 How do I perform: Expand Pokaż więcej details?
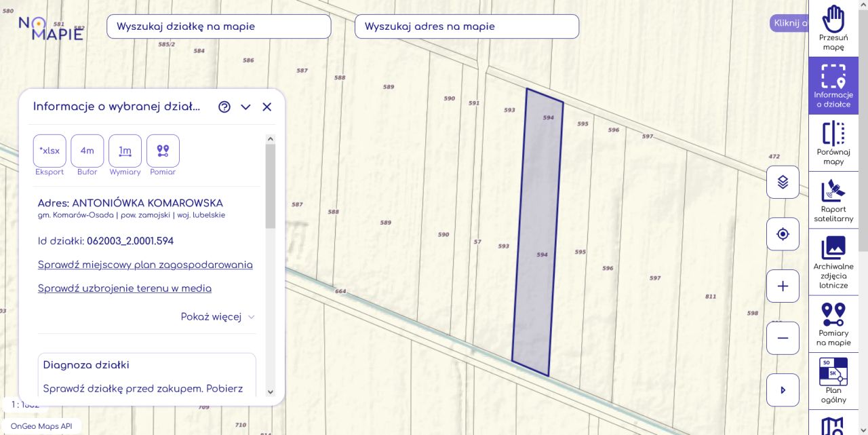[217, 317]
